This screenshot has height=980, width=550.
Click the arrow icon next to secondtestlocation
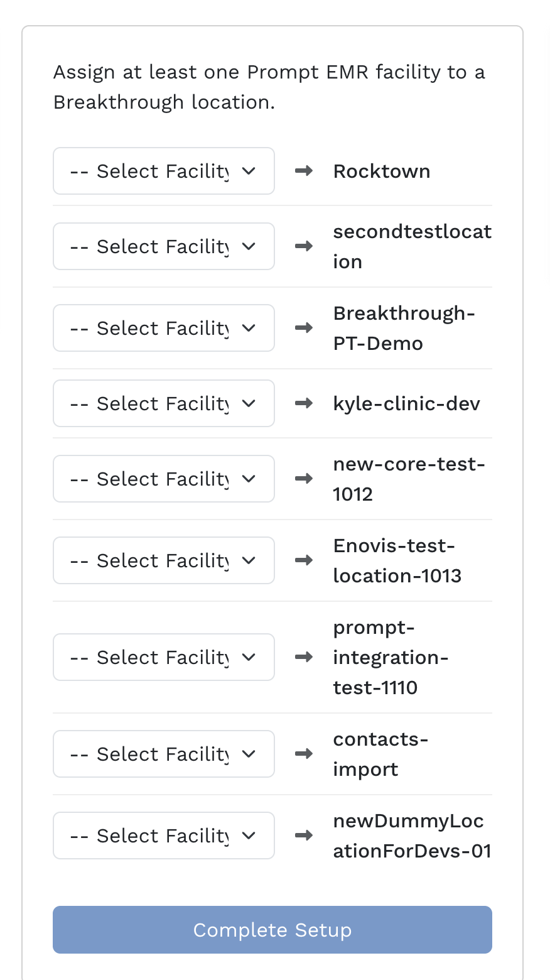point(304,246)
